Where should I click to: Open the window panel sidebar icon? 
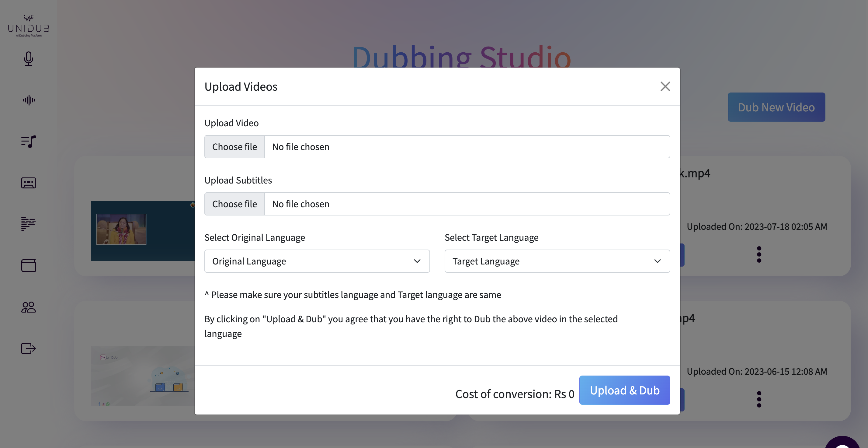click(x=29, y=266)
